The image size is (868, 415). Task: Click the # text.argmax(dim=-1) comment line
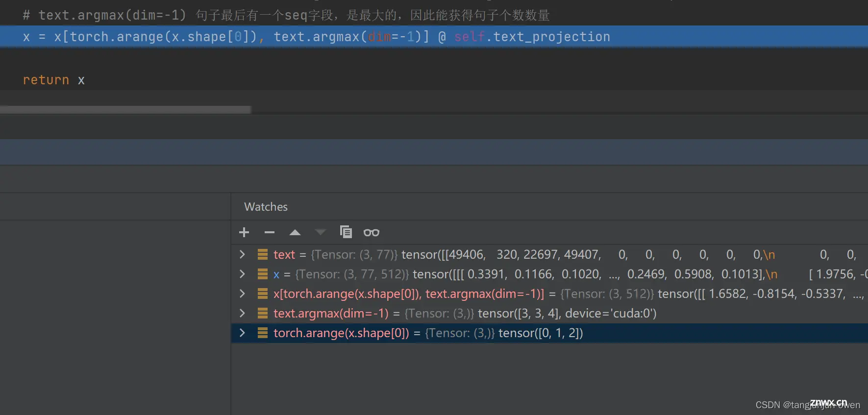click(x=286, y=15)
